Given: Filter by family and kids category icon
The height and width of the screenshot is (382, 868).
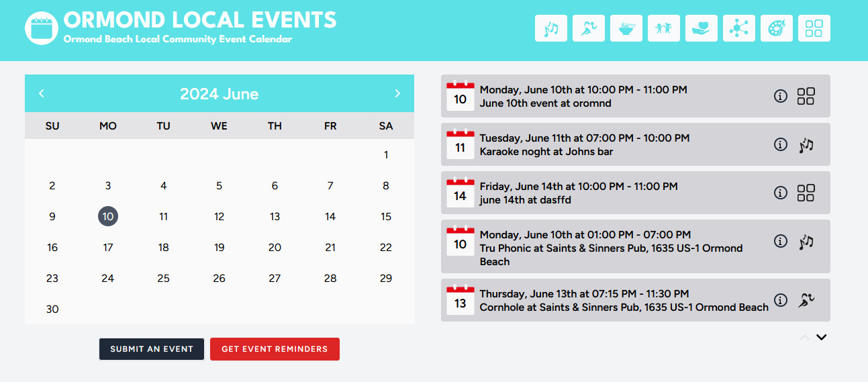Looking at the screenshot, I should 664,28.
